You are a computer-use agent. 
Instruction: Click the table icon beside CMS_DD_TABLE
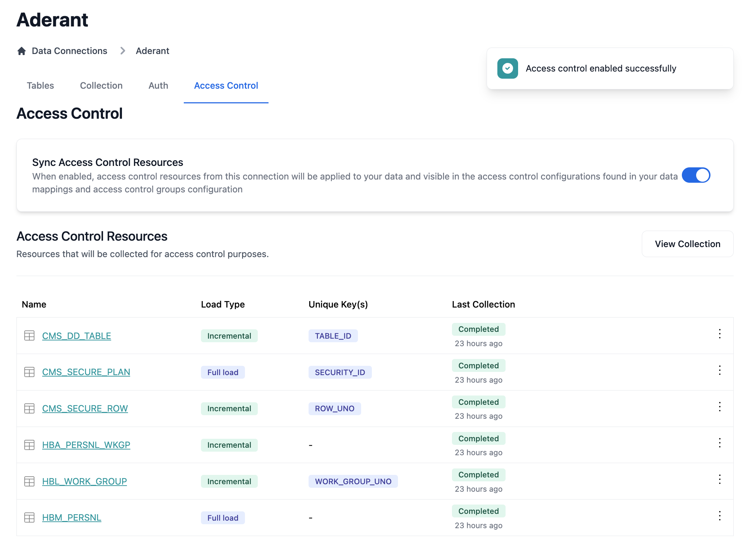tap(29, 336)
